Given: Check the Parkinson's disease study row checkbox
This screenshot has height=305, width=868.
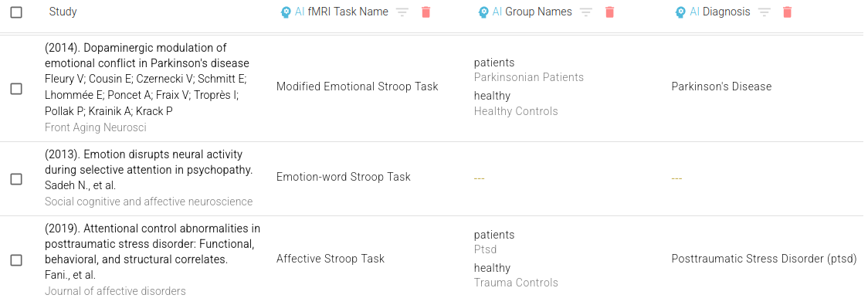Looking at the screenshot, I should tap(17, 89).
